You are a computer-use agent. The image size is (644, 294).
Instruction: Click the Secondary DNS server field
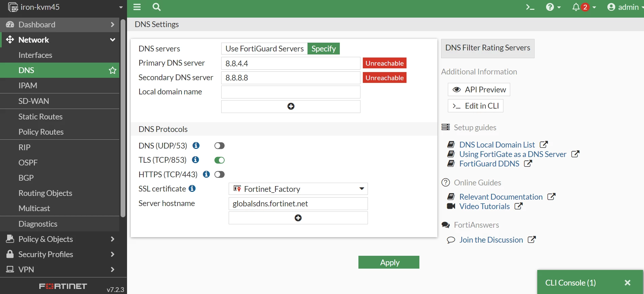pos(291,78)
